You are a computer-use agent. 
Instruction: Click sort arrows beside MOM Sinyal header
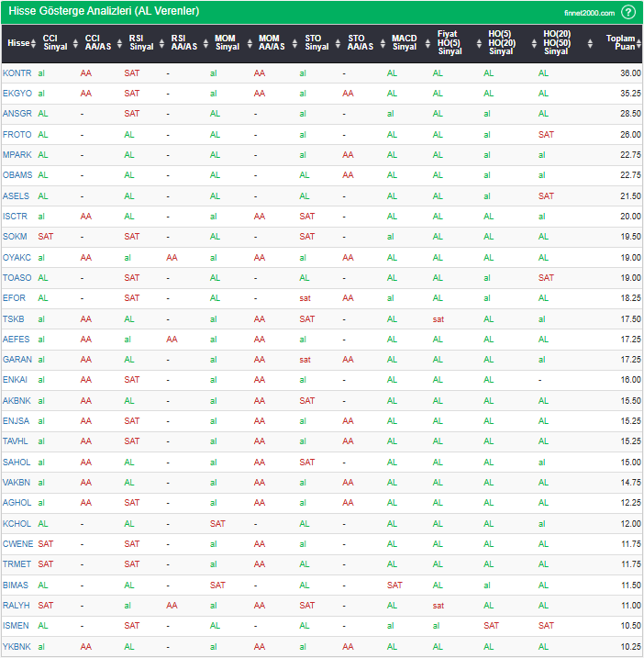click(x=249, y=43)
